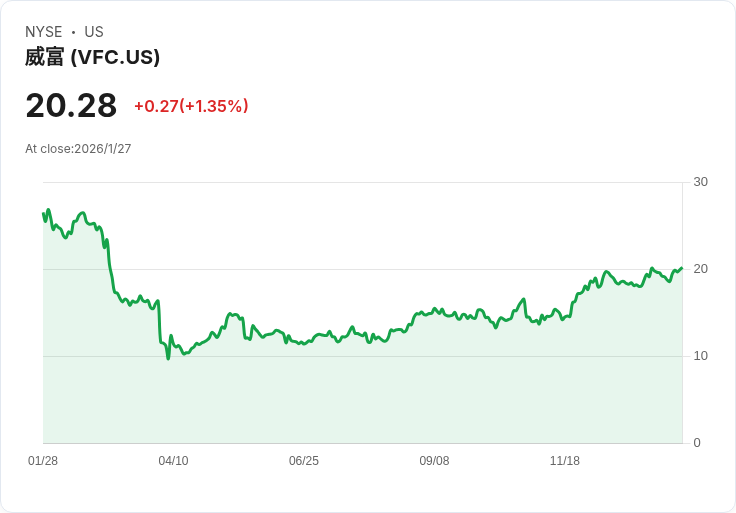Click the leftmost start of the price line
The image size is (736, 513).
coord(44,213)
